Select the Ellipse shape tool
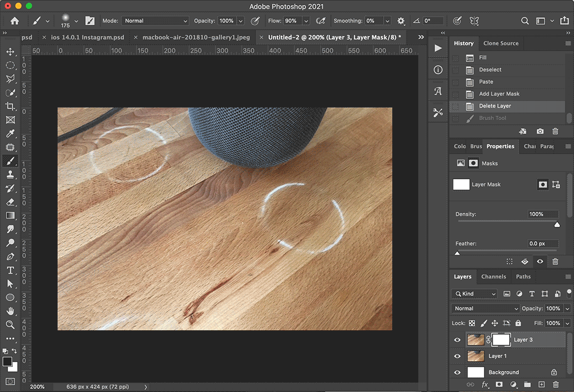The height and width of the screenshot is (392, 574). (x=10, y=297)
